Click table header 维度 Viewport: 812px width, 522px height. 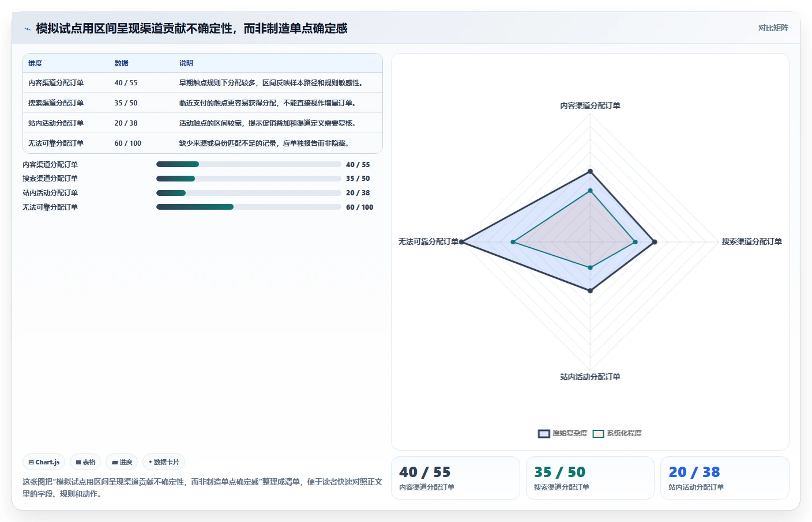pos(35,63)
